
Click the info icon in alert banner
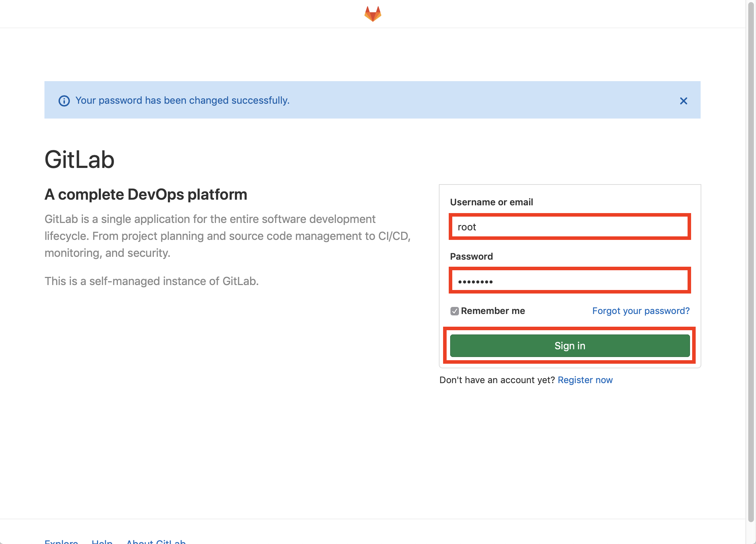point(64,101)
